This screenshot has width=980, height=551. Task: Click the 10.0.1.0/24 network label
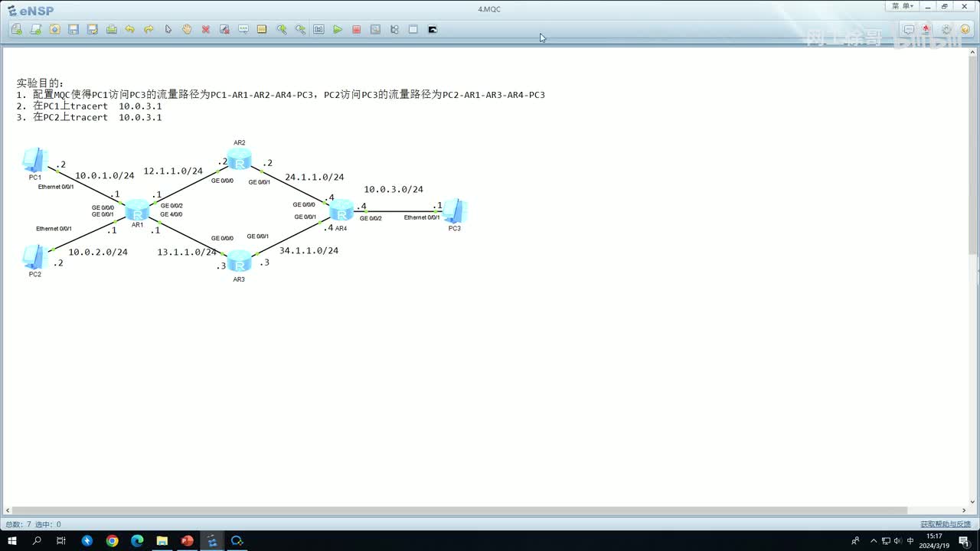(x=104, y=176)
